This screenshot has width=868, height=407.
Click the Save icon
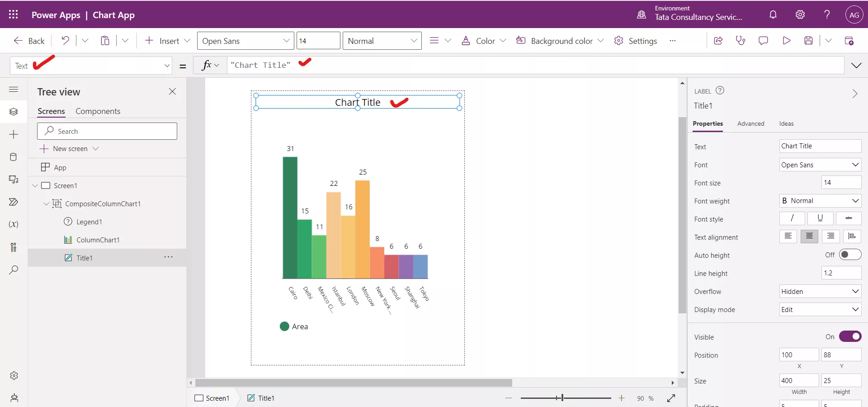pyautogui.click(x=809, y=41)
